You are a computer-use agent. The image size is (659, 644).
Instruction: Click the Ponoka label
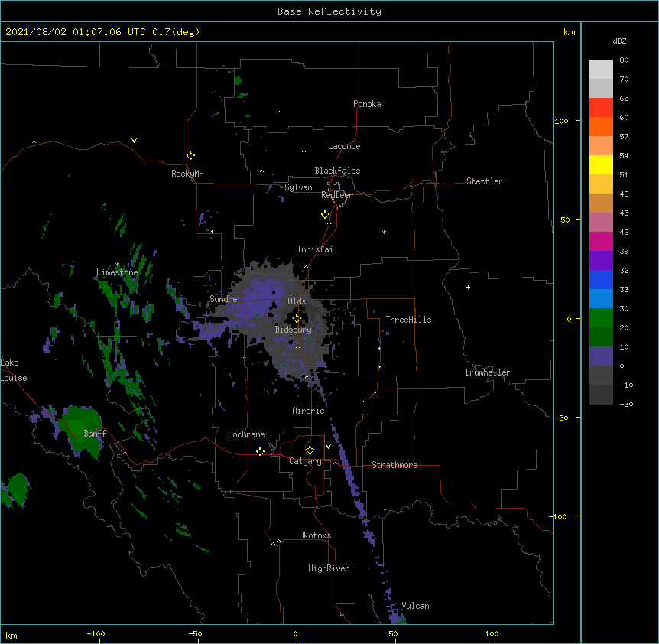point(367,104)
